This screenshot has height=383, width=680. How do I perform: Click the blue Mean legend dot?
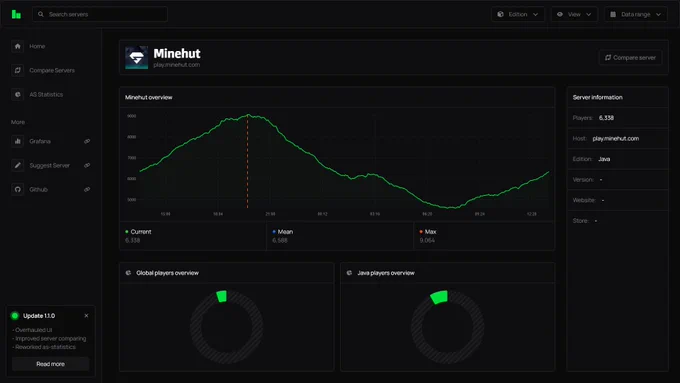click(x=274, y=232)
